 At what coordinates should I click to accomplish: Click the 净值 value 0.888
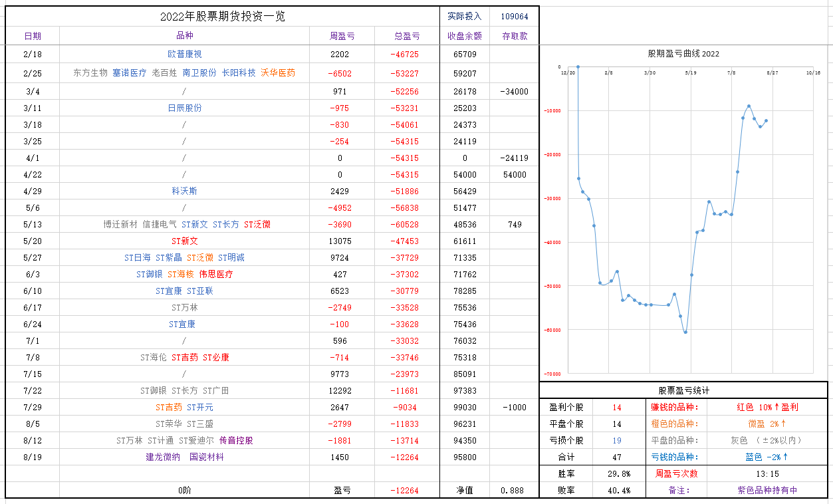click(x=512, y=491)
